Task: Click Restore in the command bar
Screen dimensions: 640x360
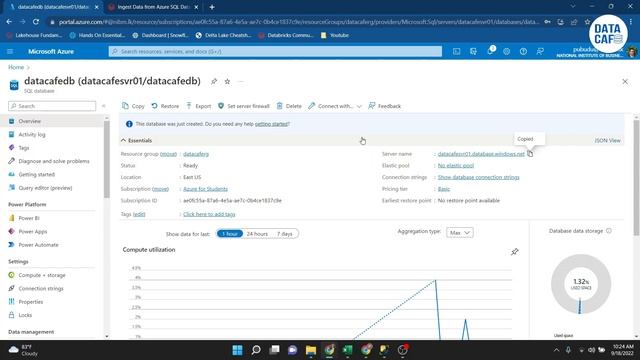Action: (x=165, y=106)
